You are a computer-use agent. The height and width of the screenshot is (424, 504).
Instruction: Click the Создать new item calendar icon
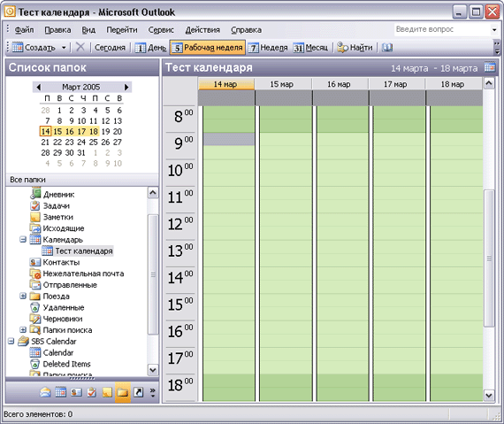coord(18,48)
